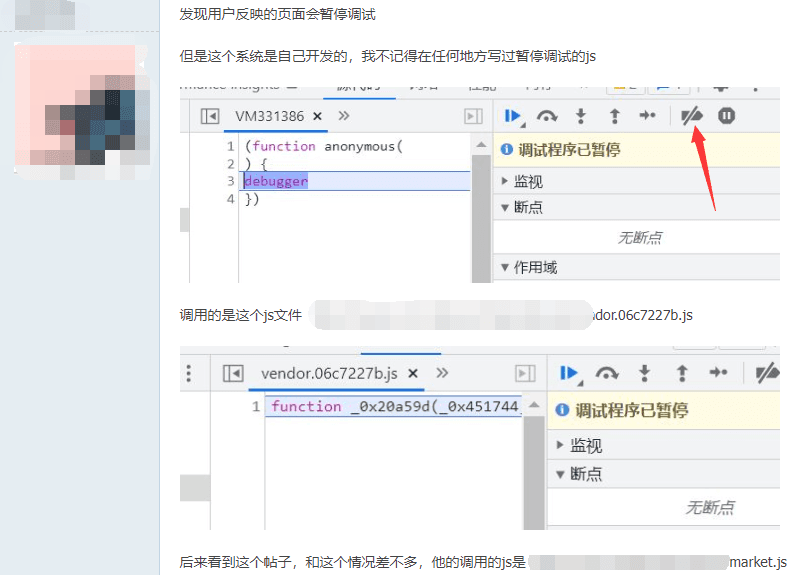Close the vendor.06c7227b.js source tab
Screen dimensions: 800x575
pyautogui.click(x=413, y=373)
